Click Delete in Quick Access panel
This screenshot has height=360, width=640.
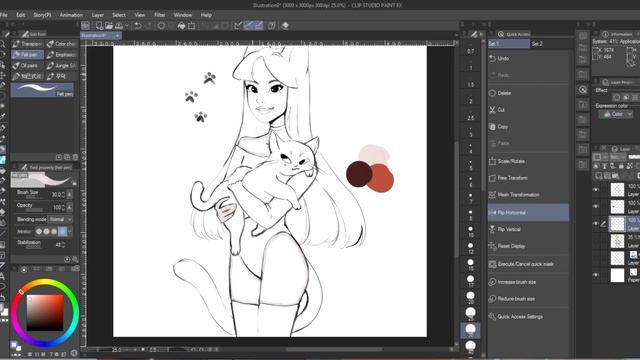(528, 93)
